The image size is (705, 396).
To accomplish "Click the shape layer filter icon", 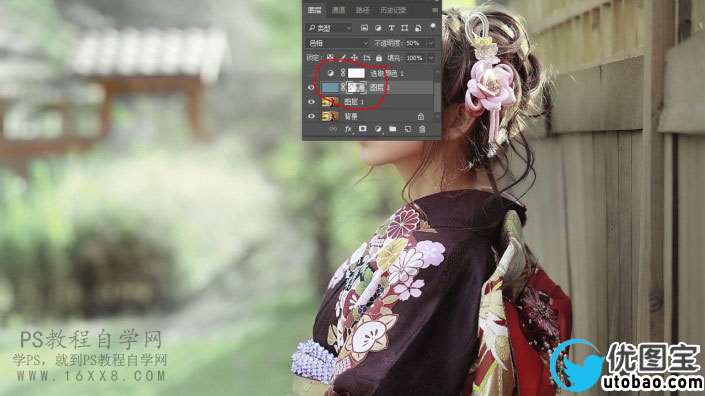I will tap(405, 28).
